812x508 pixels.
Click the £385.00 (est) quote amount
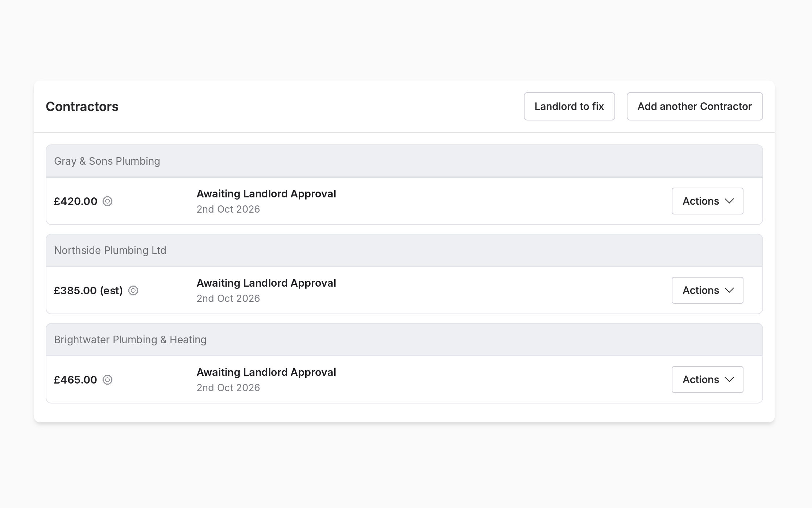pyautogui.click(x=88, y=290)
